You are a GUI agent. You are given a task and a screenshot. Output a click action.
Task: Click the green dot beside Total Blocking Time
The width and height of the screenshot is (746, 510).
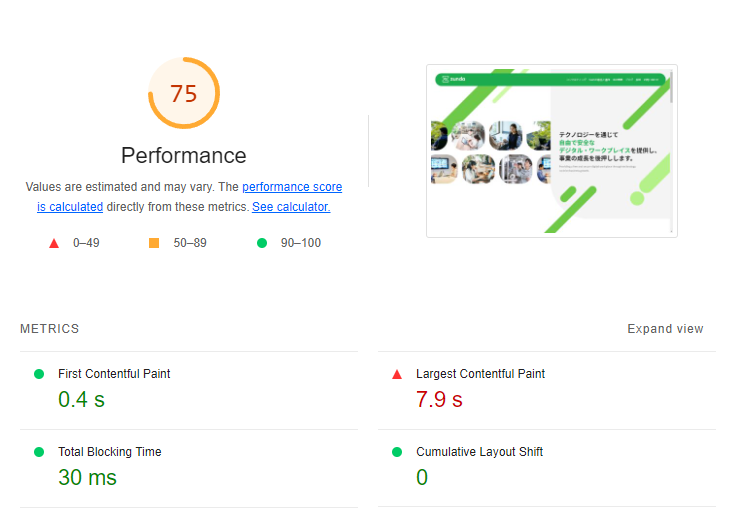tap(39, 452)
